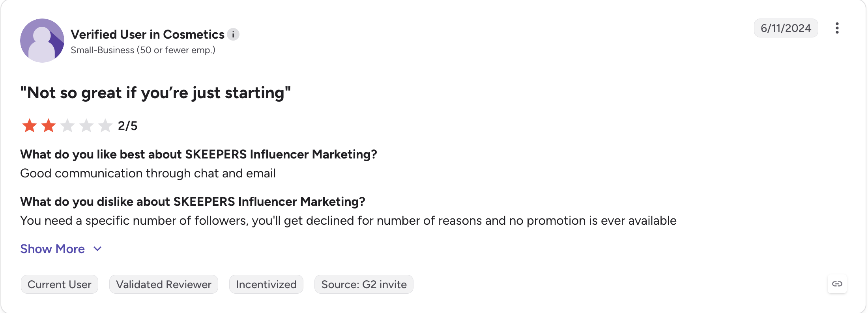868x313 pixels.
Task: Select the Validated Reviewer tag
Action: click(164, 284)
